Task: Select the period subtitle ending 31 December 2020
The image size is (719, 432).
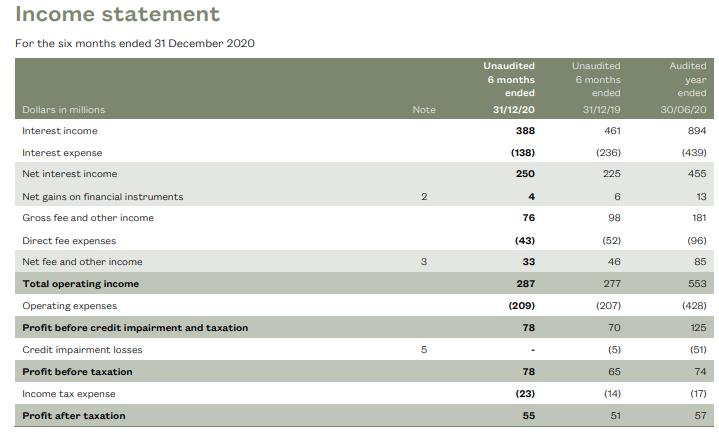Action: click(135, 42)
